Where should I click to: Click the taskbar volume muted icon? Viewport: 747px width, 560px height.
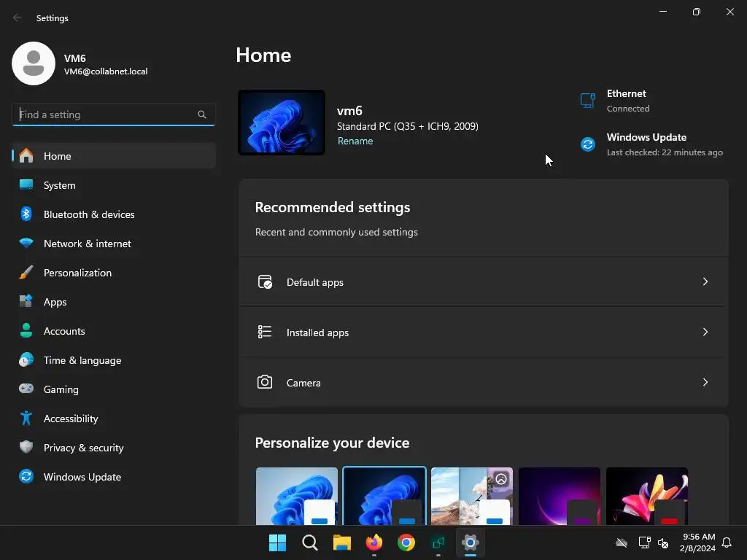click(x=663, y=542)
